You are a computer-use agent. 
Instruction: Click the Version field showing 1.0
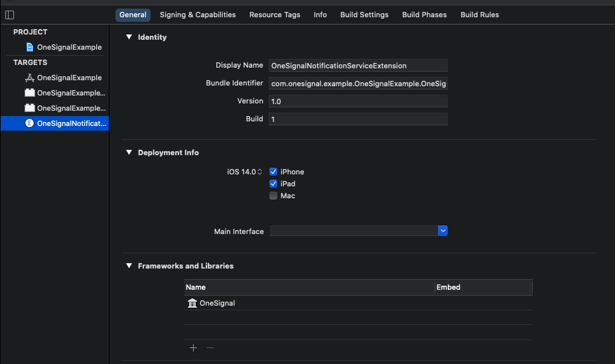pyautogui.click(x=358, y=101)
